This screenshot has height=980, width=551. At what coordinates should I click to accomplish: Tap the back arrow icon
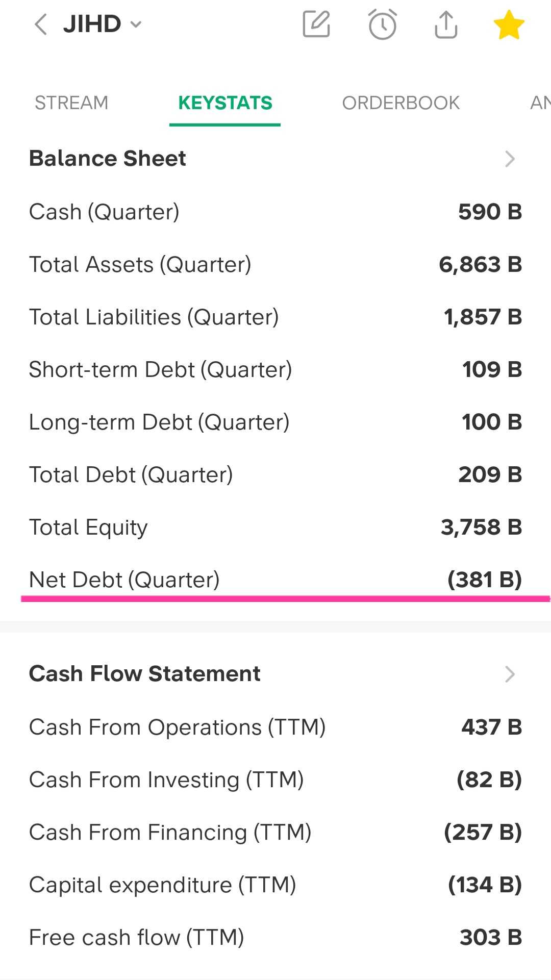point(41,24)
